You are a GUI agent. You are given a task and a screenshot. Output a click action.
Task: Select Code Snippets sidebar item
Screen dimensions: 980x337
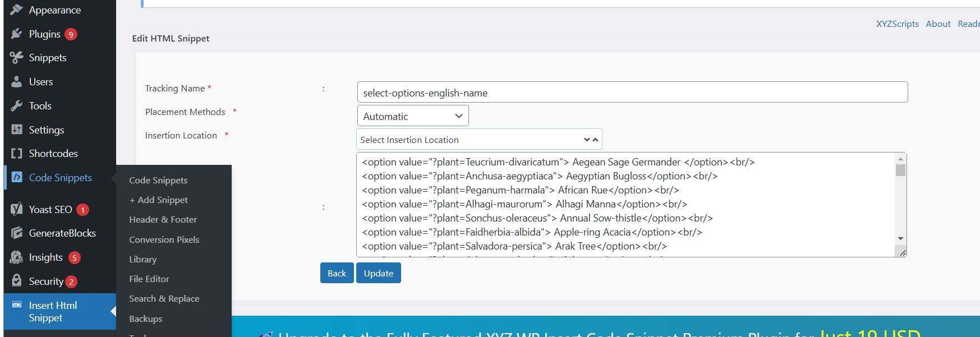pyautogui.click(x=60, y=178)
